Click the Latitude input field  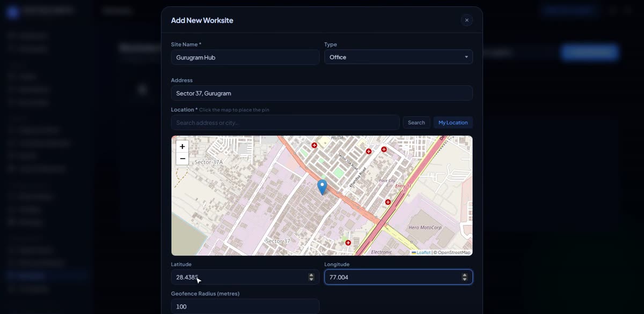[245, 277]
